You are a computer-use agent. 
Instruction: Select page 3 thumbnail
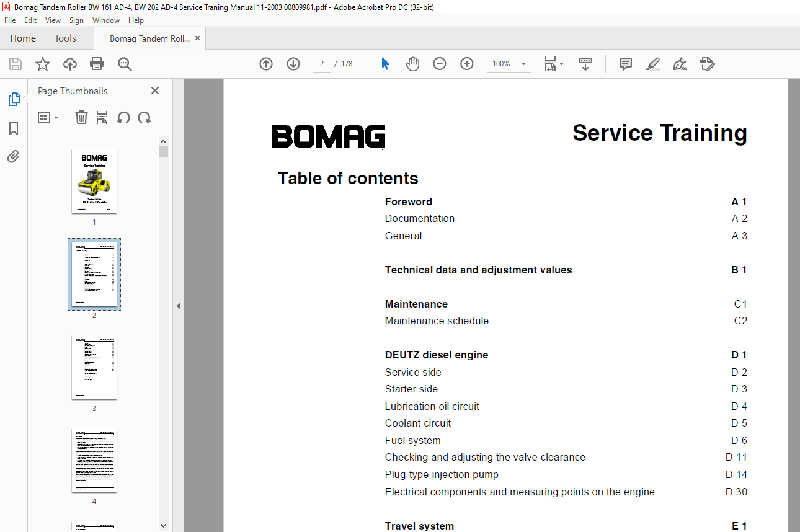[x=94, y=367]
